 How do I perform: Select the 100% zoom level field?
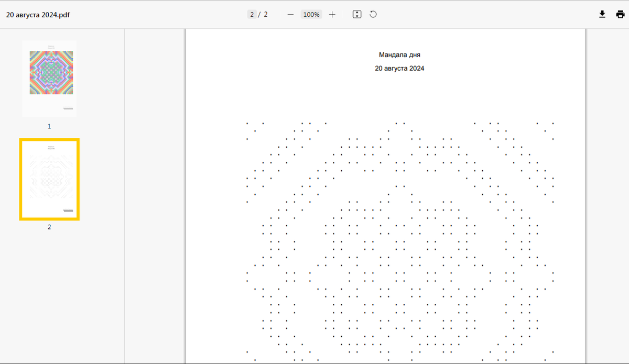click(x=311, y=15)
